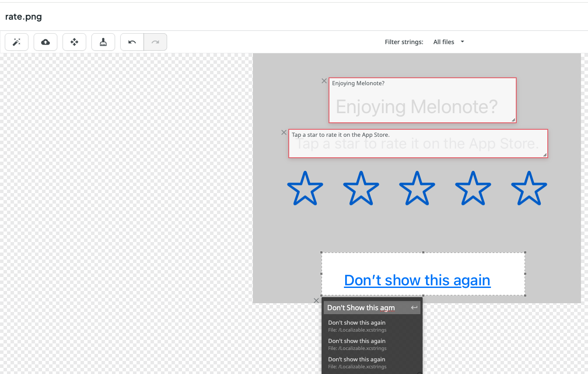The width and height of the screenshot is (588, 374).
Task: Click the cloud upload screenshot button
Action: (x=45, y=42)
